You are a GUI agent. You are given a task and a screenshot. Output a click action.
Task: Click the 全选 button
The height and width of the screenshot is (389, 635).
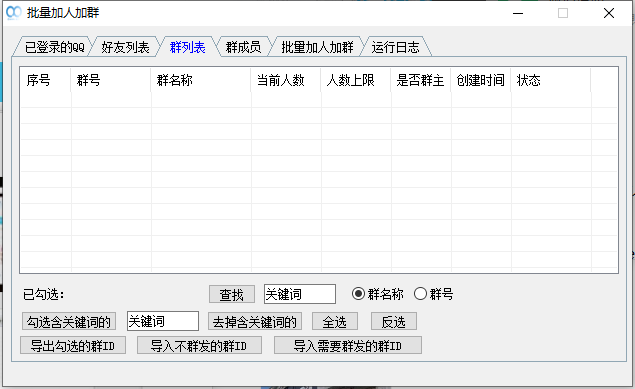[x=335, y=322]
